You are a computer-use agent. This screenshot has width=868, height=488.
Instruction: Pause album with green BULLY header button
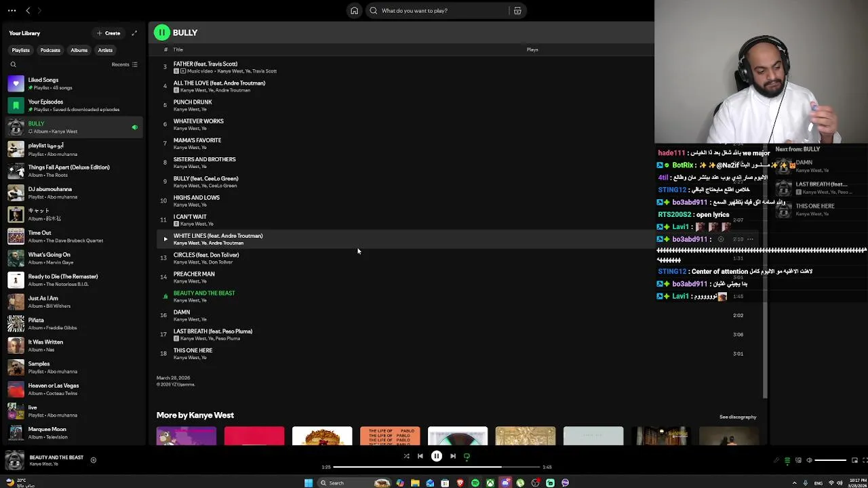coord(162,33)
